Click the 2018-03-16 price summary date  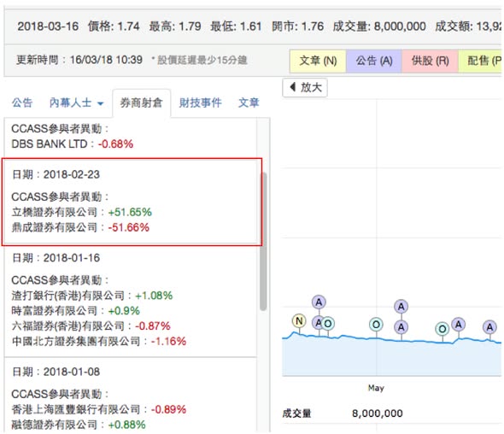point(48,26)
